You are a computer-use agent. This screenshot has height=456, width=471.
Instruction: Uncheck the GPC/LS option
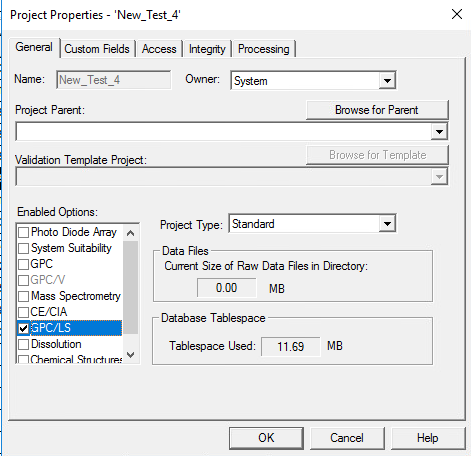[x=23, y=328]
